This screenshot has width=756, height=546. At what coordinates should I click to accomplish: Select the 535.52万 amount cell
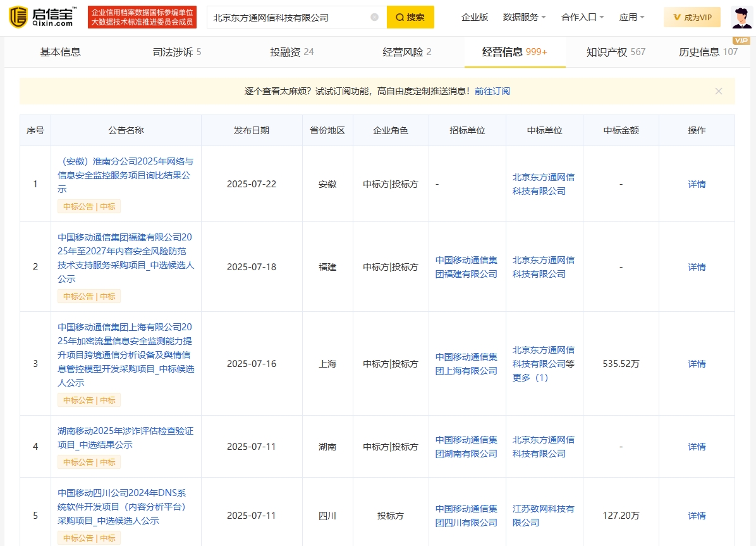click(621, 364)
